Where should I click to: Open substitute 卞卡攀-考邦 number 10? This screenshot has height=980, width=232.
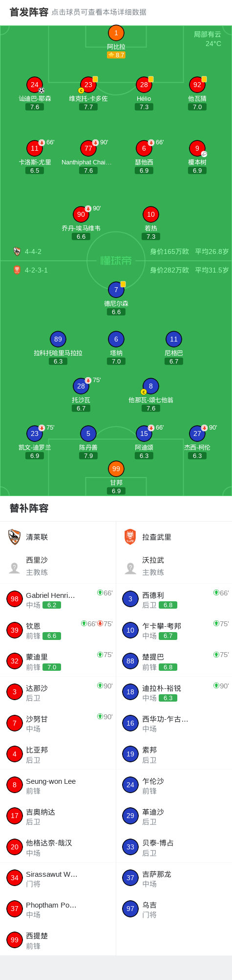click(x=174, y=630)
